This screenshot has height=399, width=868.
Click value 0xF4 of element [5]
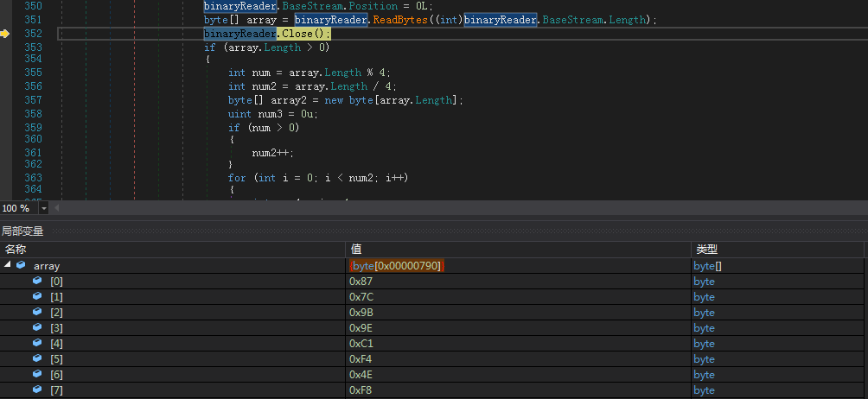pos(361,359)
